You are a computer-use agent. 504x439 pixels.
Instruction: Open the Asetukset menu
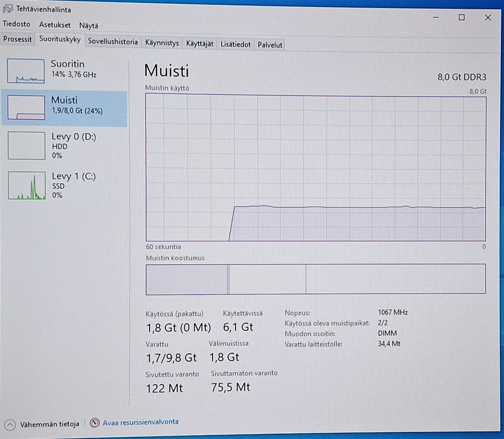[55, 25]
